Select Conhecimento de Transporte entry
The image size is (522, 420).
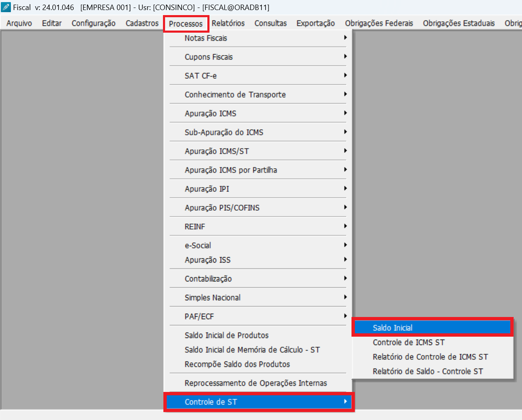tap(258, 95)
